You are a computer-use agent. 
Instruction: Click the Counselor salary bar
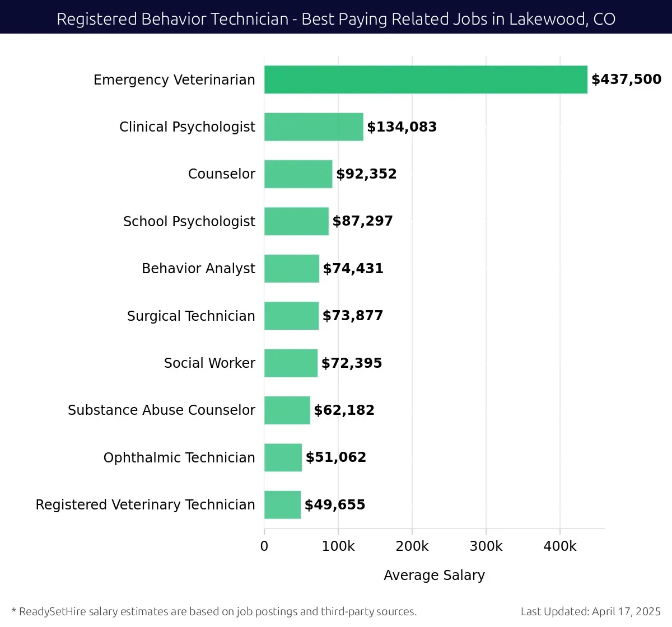click(298, 174)
